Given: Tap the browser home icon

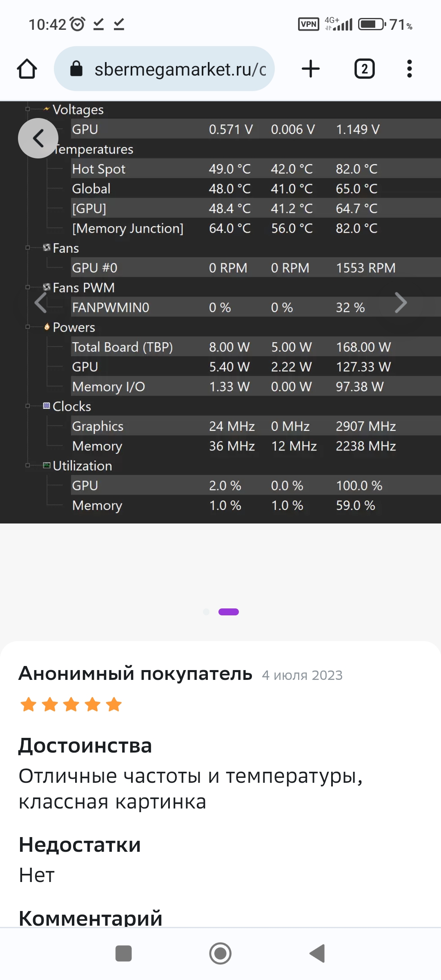Looking at the screenshot, I should pyautogui.click(x=27, y=69).
